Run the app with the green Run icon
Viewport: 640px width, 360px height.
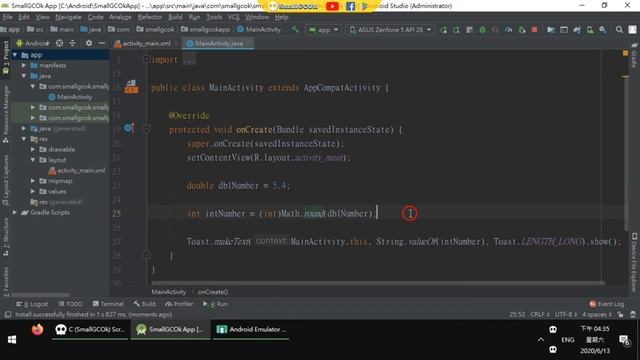444,30
